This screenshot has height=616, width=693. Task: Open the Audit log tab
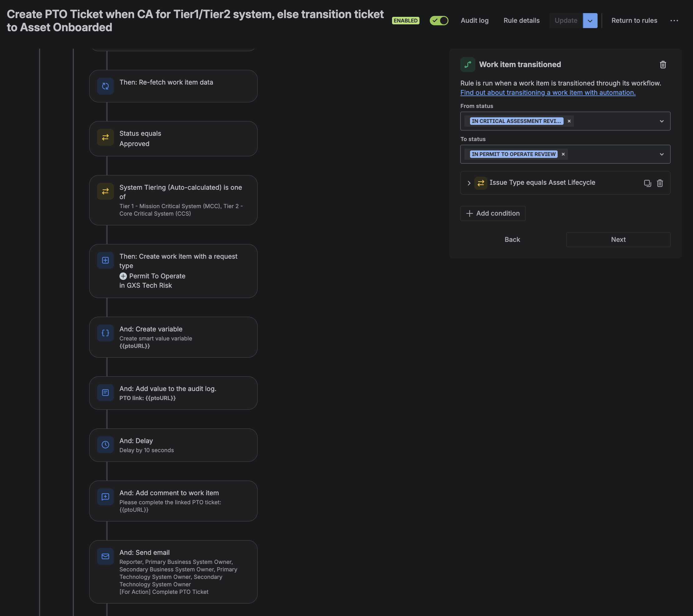pyautogui.click(x=474, y=21)
